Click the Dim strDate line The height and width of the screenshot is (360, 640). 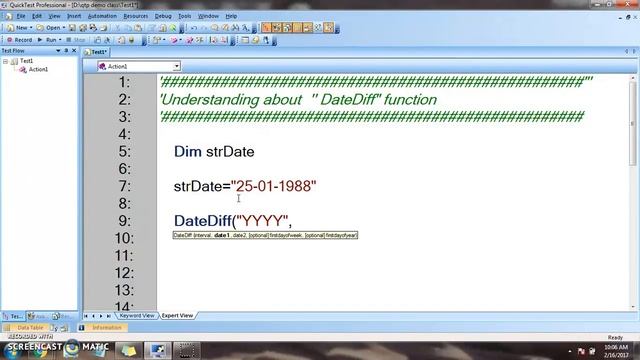pyautogui.click(x=214, y=151)
